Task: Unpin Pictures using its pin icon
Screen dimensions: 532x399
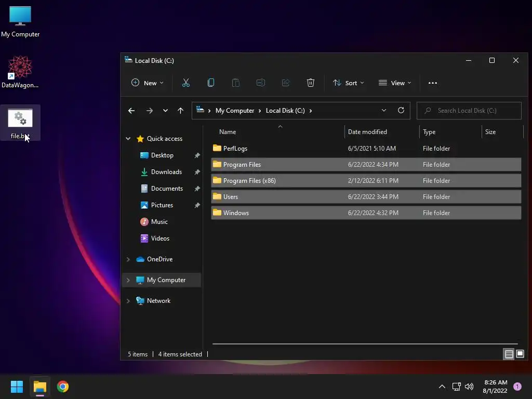Action: click(197, 205)
